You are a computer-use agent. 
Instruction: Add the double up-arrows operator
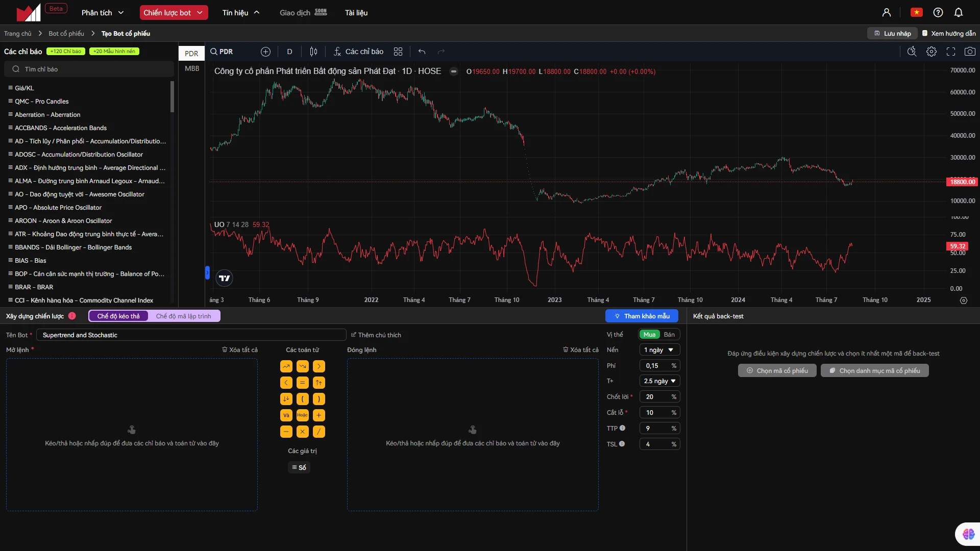319,383
